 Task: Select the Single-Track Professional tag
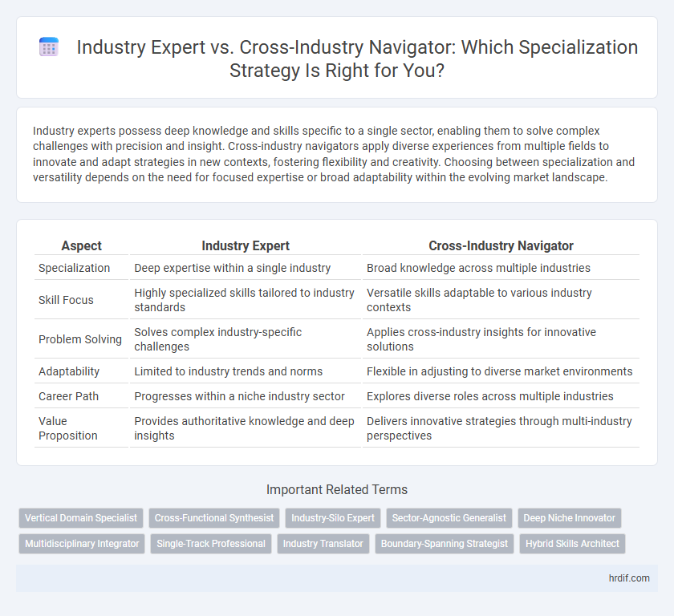coord(210,543)
